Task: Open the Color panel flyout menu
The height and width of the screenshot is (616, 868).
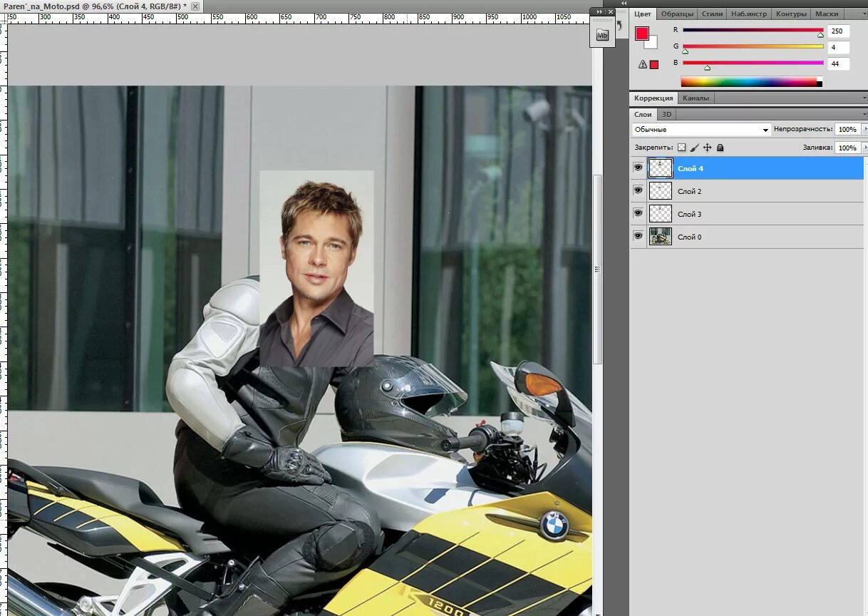Action: 865,14
